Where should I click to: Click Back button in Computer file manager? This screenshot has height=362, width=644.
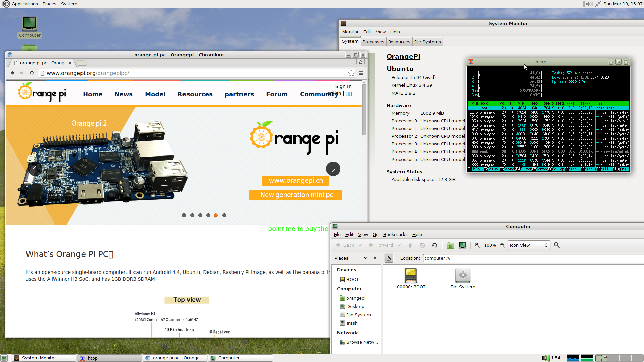tap(345, 245)
